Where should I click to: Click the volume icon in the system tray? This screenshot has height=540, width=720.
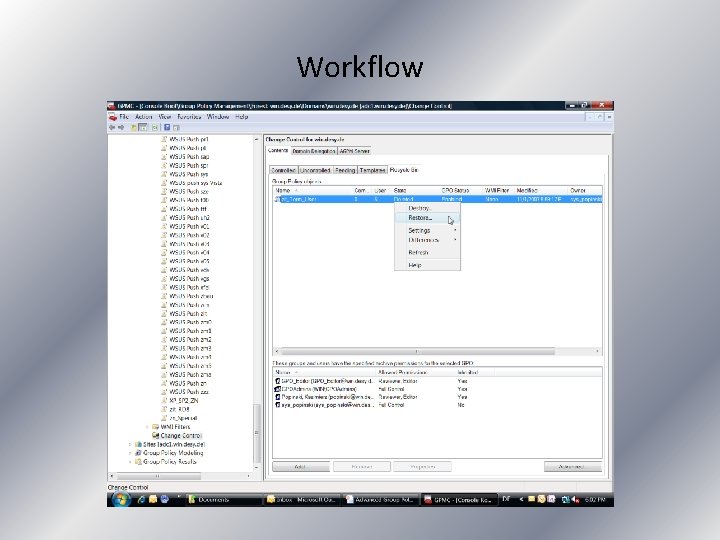pyautogui.click(x=575, y=499)
